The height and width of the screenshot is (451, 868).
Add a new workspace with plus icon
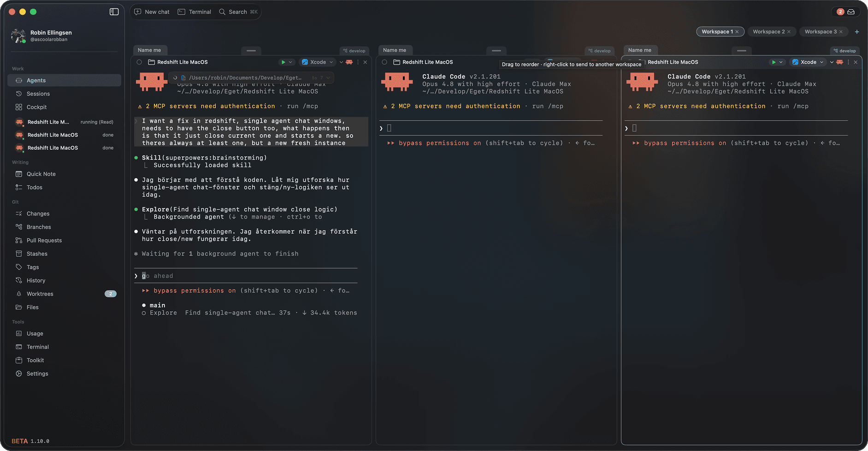pyautogui.click(x=857, y=32)
